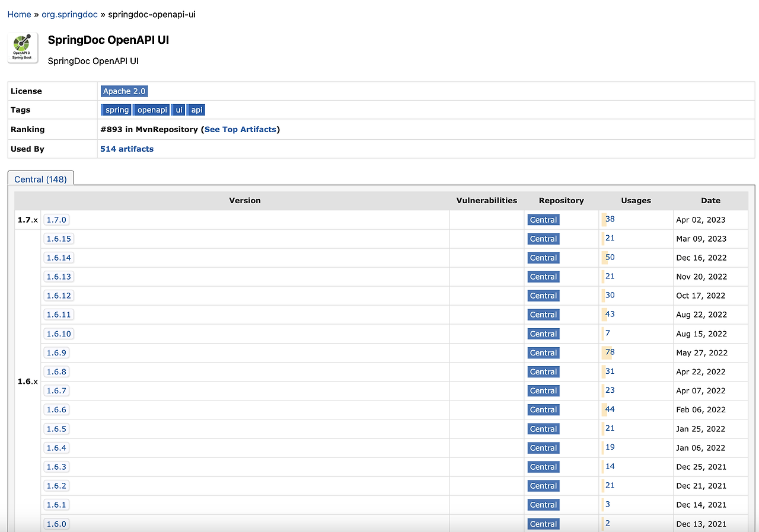
Task: Open version 1.7.0
Action: tap(57, 220)
